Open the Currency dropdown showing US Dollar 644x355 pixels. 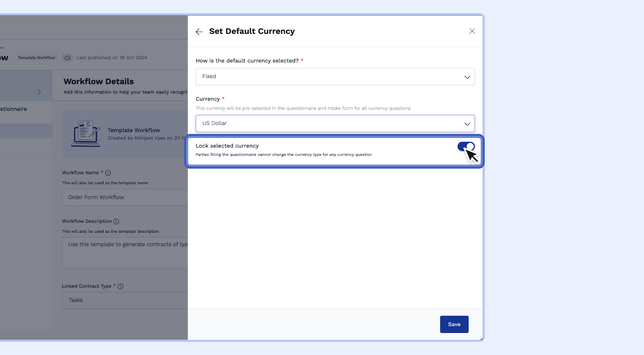[335, 124]
